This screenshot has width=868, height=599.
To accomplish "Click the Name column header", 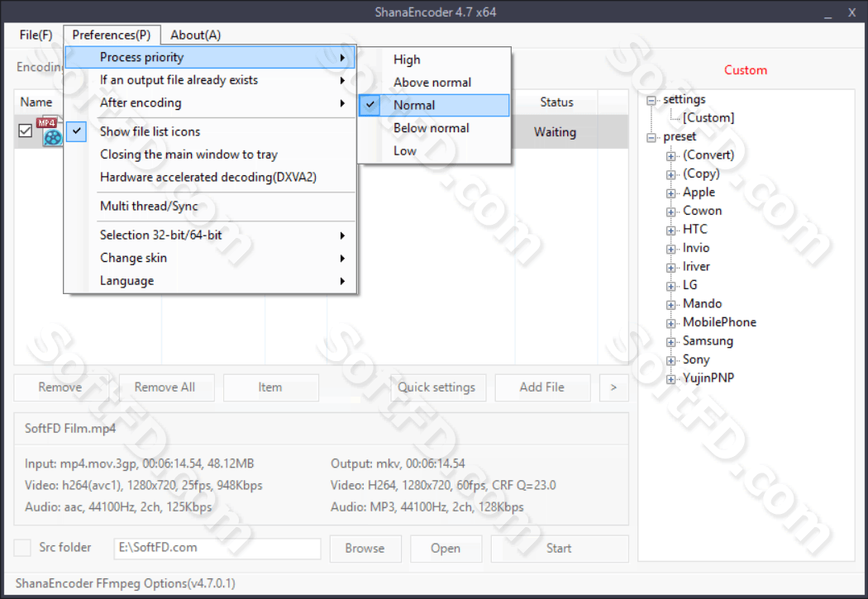I will tap(36, 102).
